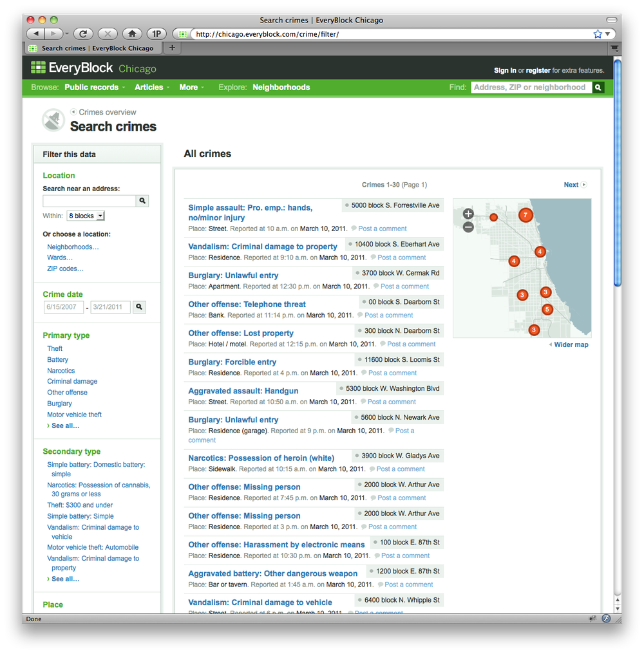Open the back/forward history dropdown arrow

point(66,33)
